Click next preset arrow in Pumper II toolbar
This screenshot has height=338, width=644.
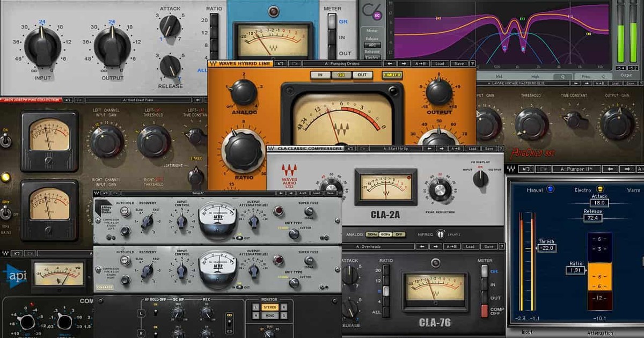coord(627,169)
